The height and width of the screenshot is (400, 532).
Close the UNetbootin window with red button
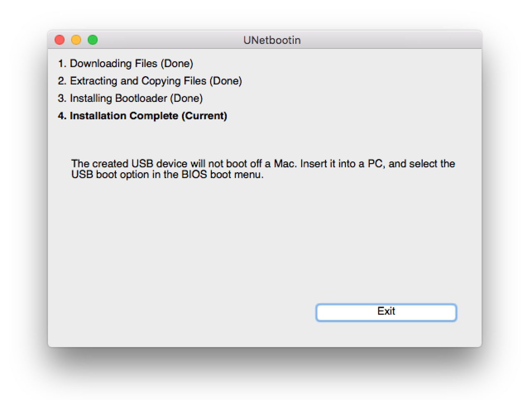pyautogui.click(x=60, y=40)
